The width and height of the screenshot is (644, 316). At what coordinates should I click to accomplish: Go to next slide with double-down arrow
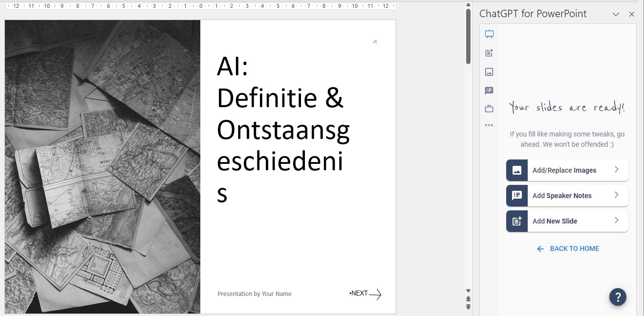(x=468, y=307)
